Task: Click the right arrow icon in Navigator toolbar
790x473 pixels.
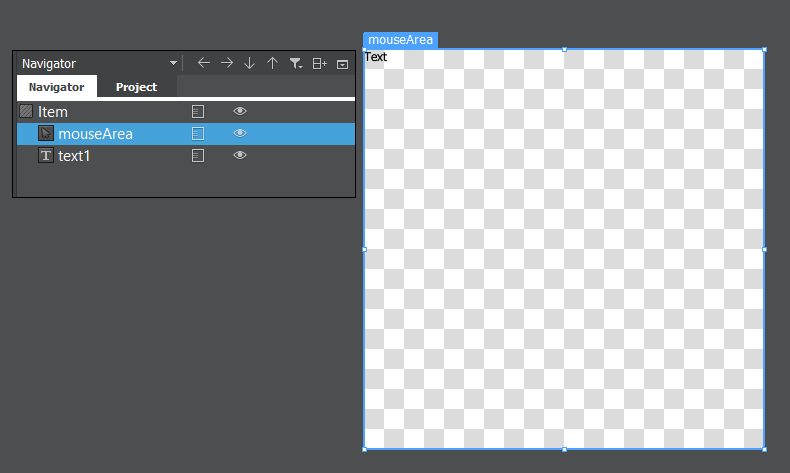Action: 227,63
